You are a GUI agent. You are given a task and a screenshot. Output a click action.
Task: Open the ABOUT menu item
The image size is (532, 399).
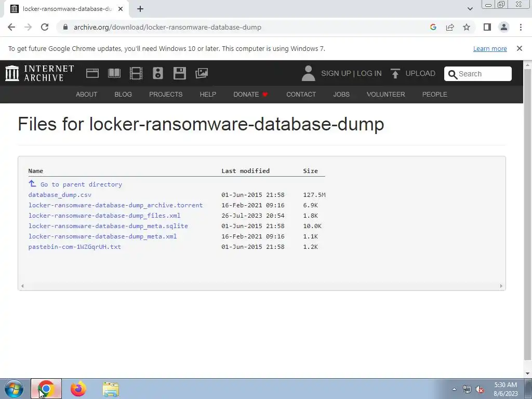point(87,95)
